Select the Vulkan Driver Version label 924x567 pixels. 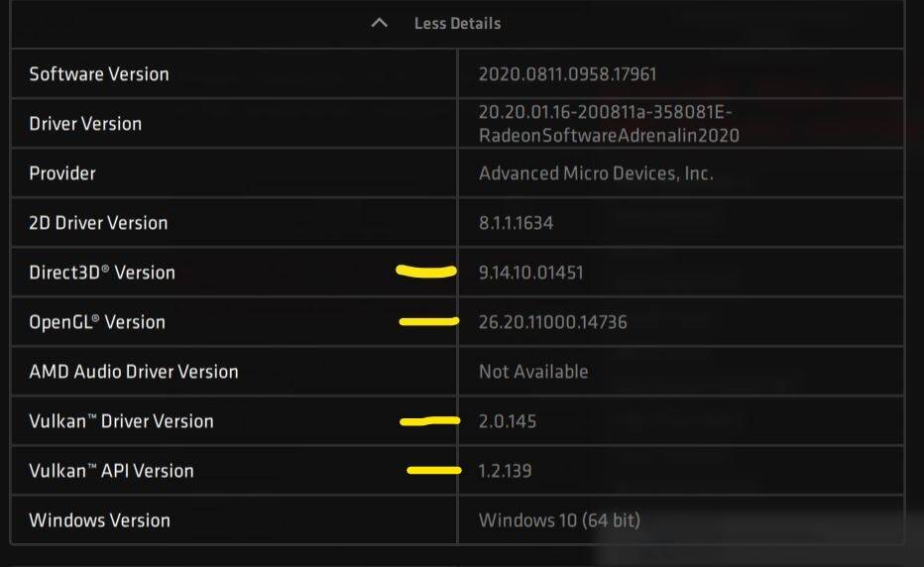121,421
